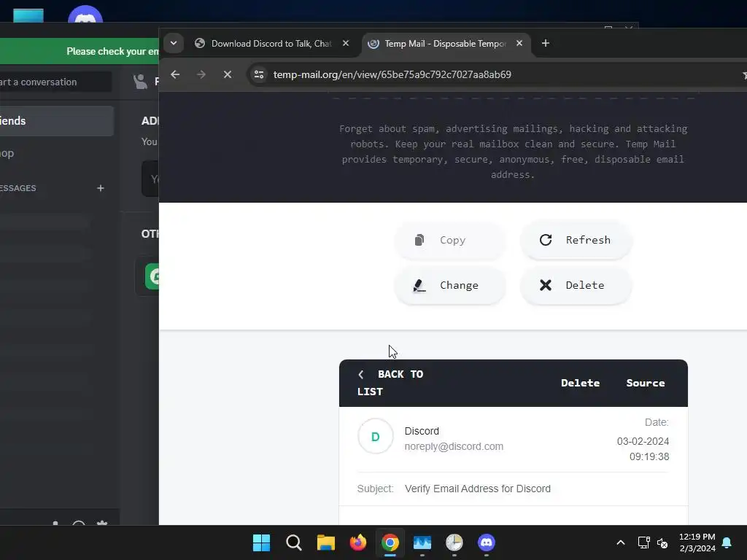Click Chrome icon in taskbar
The image size is (747, 560).
(390, 542)
